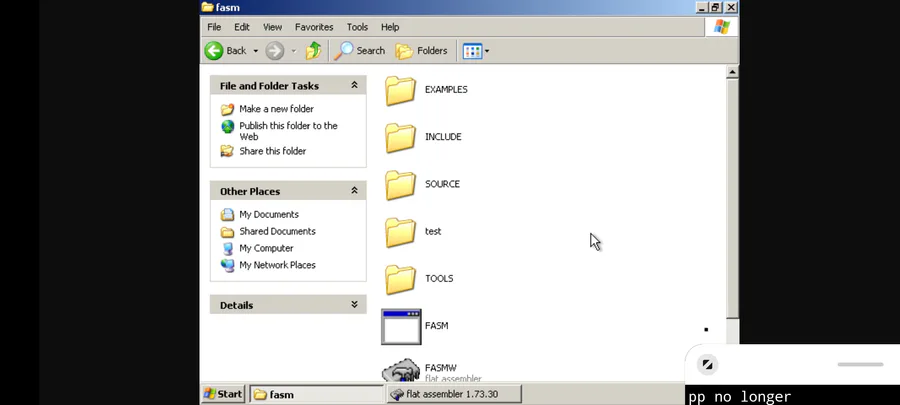This screenshot has height=405, width=900.
Task: Go up one folder level
Action: [x=313, y=50]
